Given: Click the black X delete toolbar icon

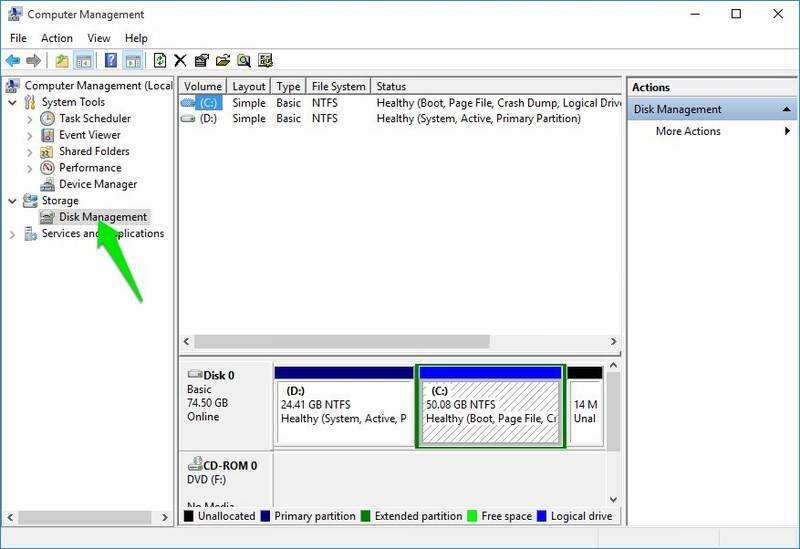Looking at the screenshot, I should click(x=180, y=61).
